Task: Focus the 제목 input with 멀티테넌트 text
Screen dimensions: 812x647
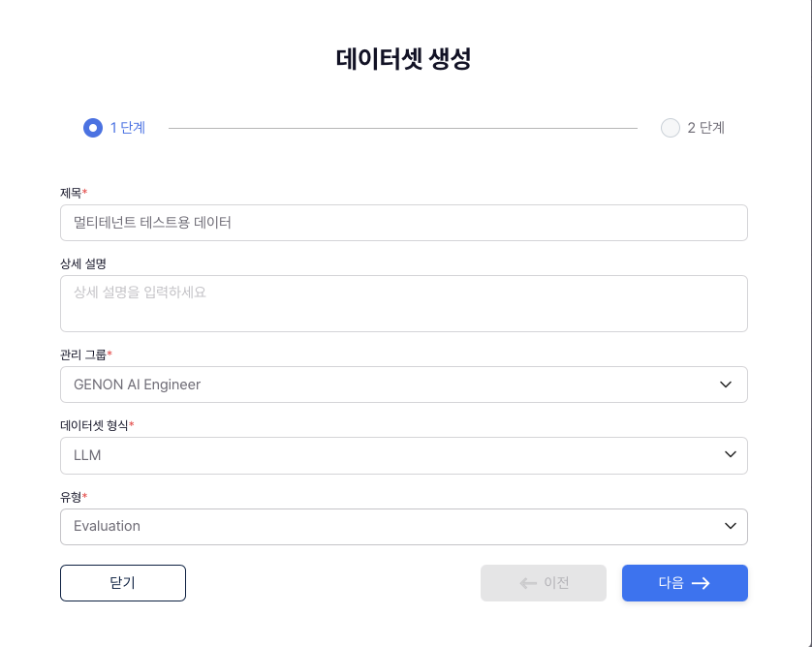Action: 403,223
